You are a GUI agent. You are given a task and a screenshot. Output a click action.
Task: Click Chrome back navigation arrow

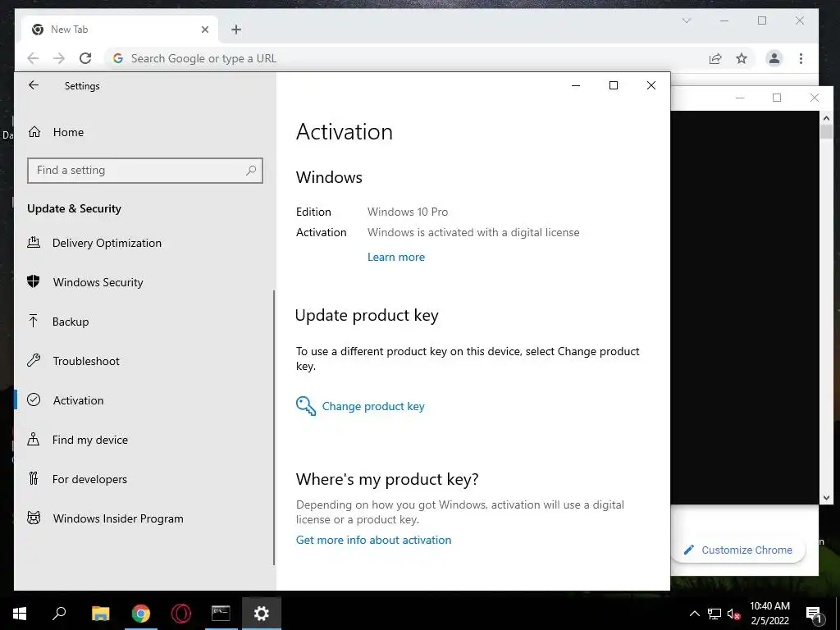(x=33, y=58)
